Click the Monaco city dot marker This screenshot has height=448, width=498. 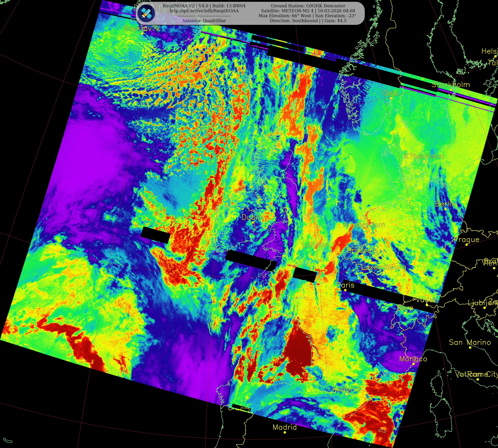pos(413,364)
